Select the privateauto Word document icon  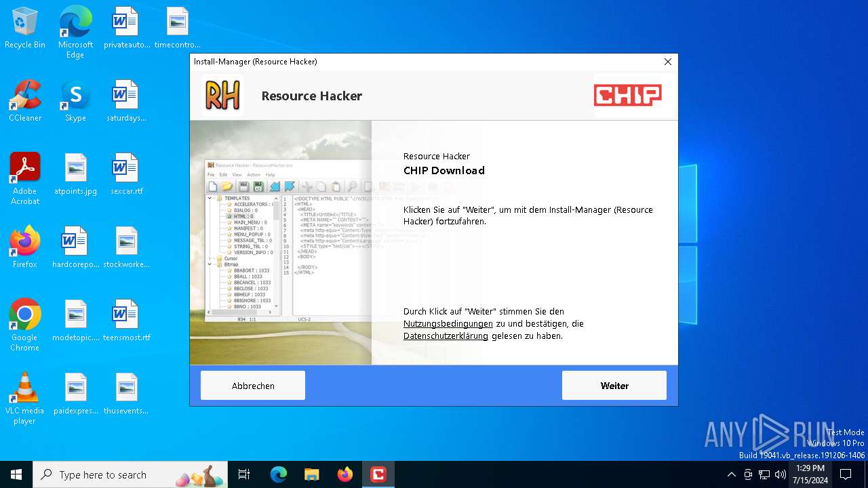(x=127, y=28)
